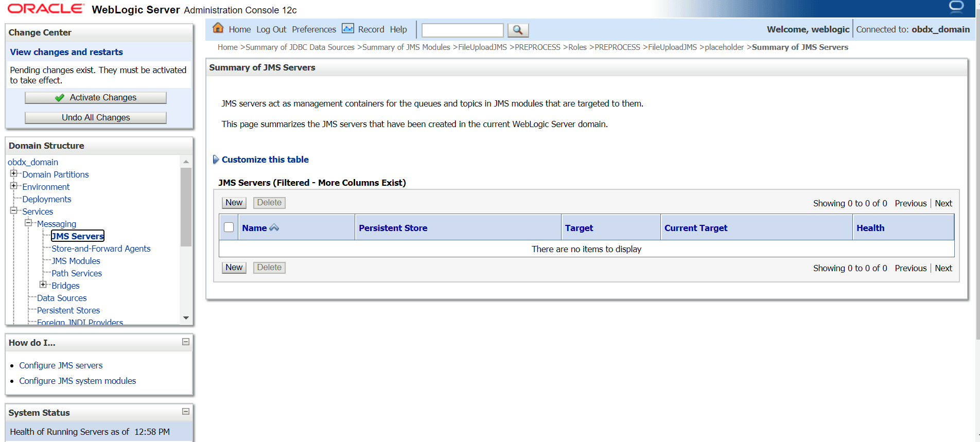Open Configure JMS system modules help link

pyautogui.click(x=78, y=381)
